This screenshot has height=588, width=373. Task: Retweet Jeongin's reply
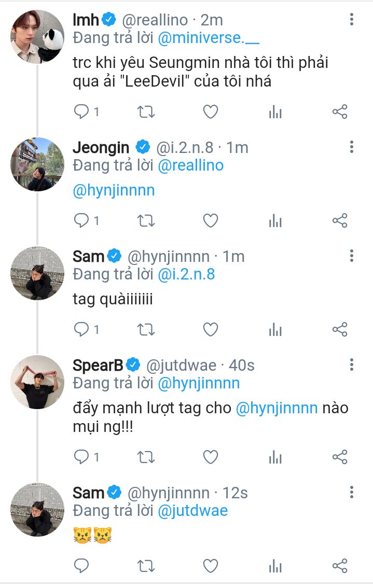(146, 220)
